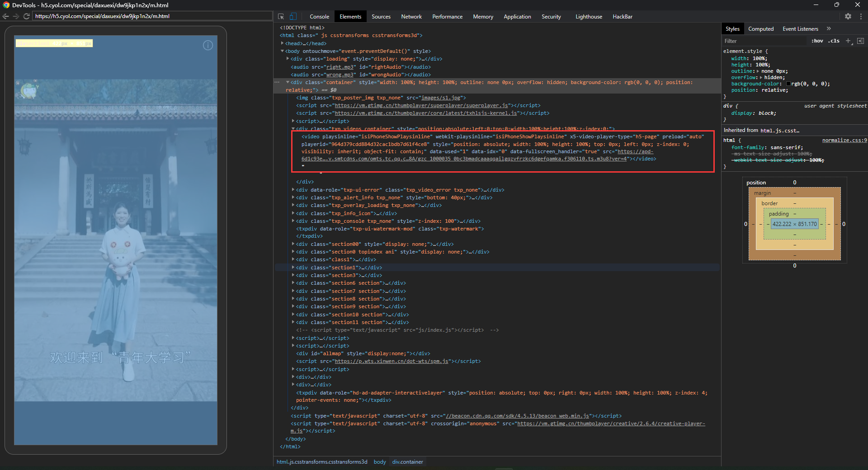Open the Security tab

click(x=551, y=17)
